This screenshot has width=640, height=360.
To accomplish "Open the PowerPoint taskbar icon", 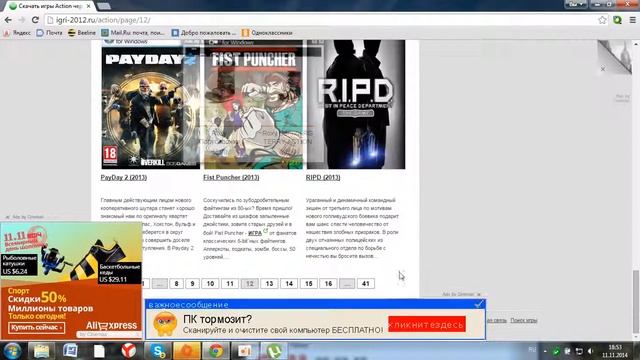I will pyautogui.click(x=245, y=351).
